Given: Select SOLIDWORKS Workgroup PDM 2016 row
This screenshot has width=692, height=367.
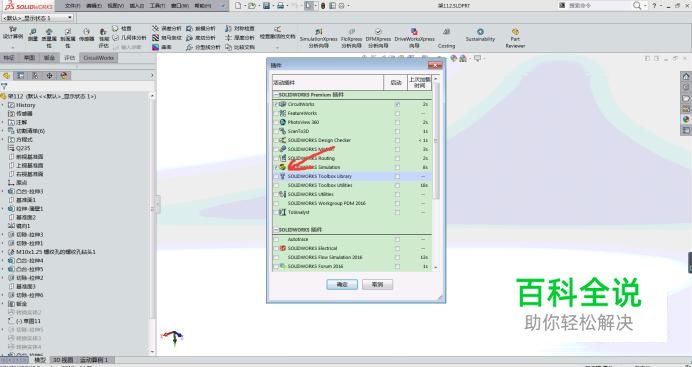Looking at the screenshot, I should click(x=352, y=203).
